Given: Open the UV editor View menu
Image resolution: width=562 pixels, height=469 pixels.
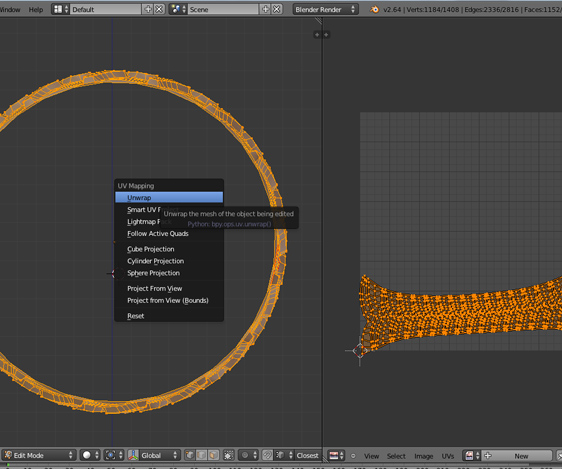Looking at the screenshot, I should click(x=371, y=456).
